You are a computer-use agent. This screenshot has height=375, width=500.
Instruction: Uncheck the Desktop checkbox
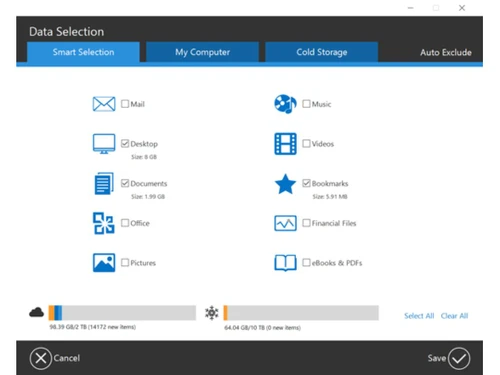pyautogui.click(x=125, y=143)
